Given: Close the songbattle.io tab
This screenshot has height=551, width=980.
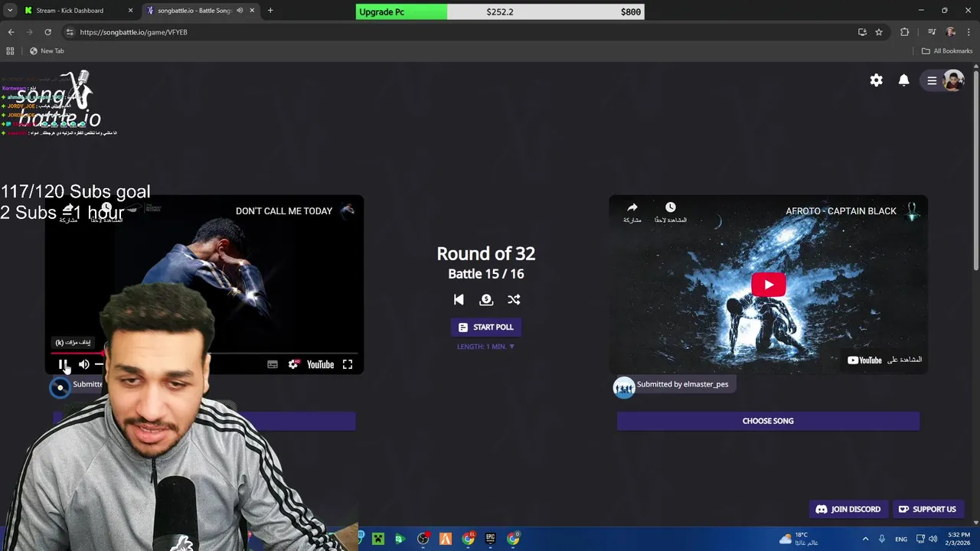Looking at the screenshot, I should (252, 11).
